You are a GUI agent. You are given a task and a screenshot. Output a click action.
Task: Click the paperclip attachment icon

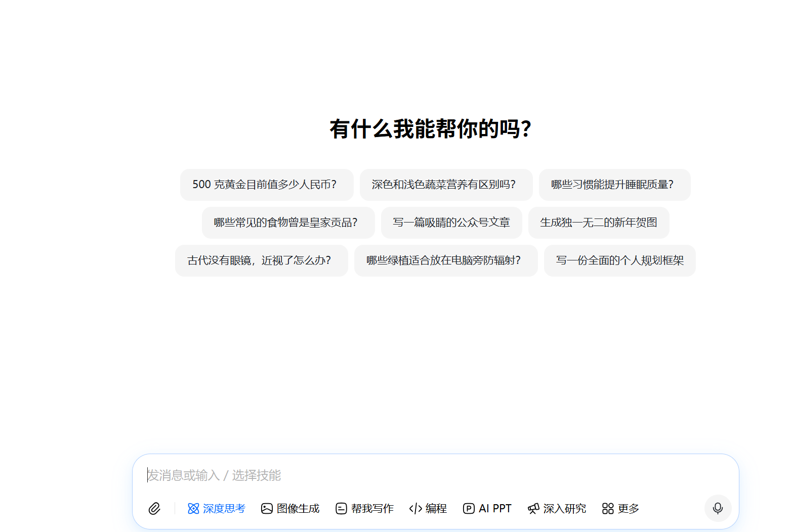pos(154,508)
